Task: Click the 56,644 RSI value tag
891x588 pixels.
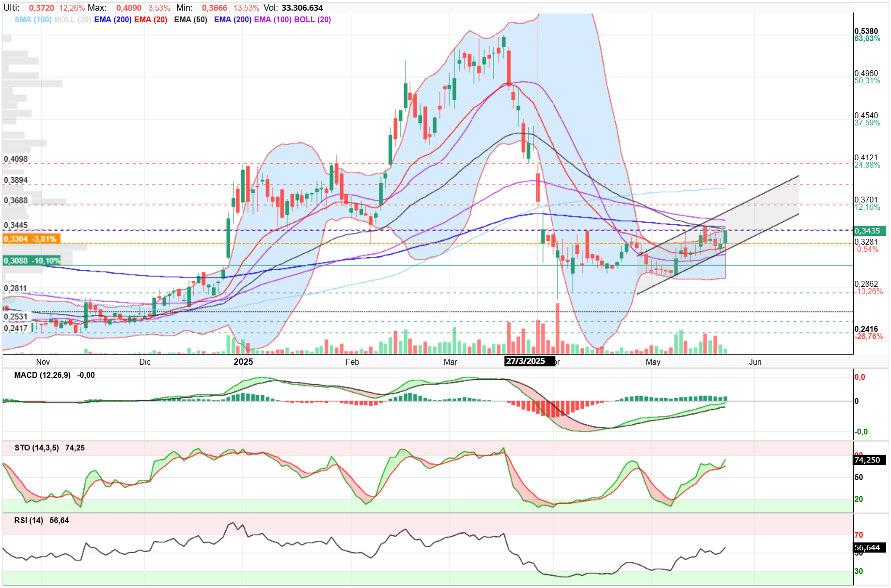Action: pyautogui.click(x=870, y=548)
